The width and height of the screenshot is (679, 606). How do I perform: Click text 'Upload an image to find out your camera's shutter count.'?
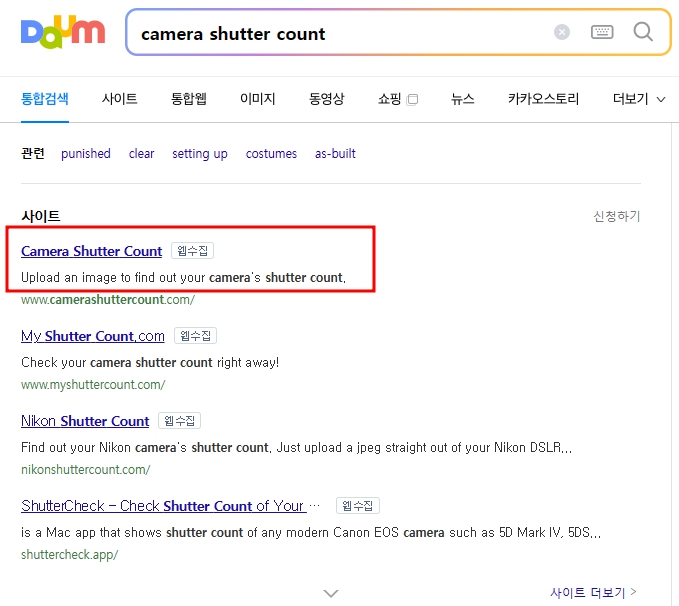[184, 277]
